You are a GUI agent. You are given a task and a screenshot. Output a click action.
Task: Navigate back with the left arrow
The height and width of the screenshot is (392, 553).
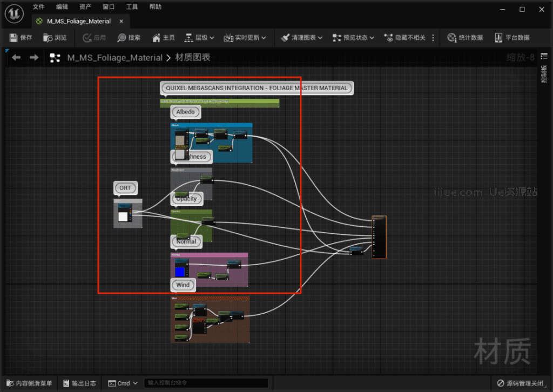tap(16, 57)
